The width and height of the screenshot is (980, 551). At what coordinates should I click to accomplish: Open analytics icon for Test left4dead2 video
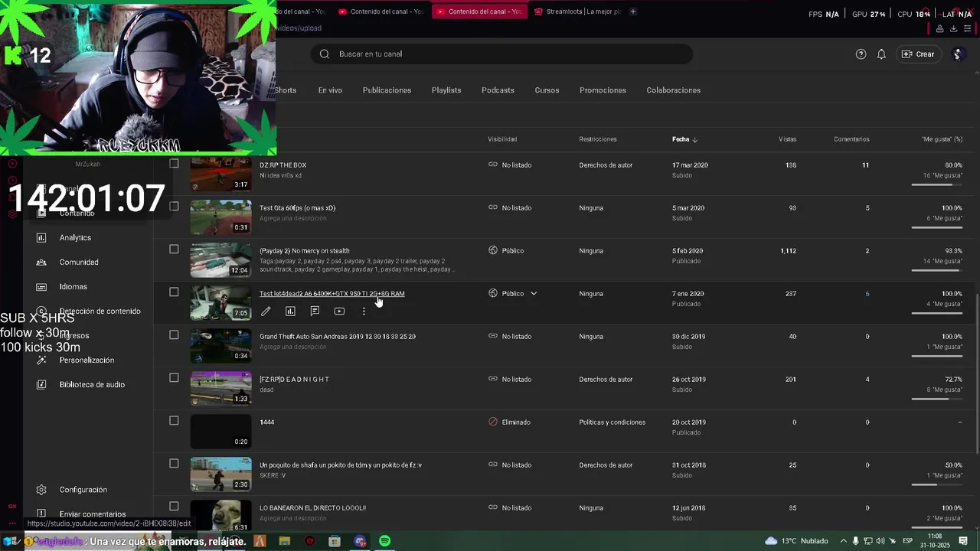pos(290,311)
